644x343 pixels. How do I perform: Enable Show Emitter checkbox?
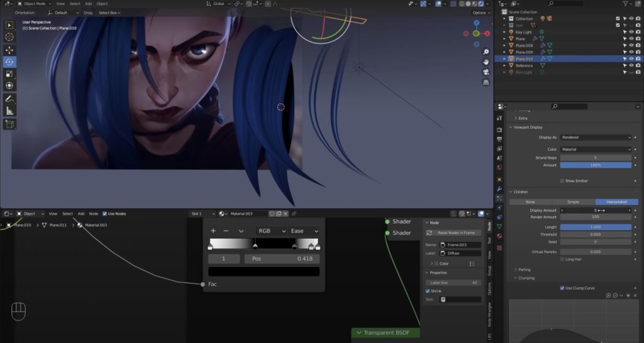[562, 181]
